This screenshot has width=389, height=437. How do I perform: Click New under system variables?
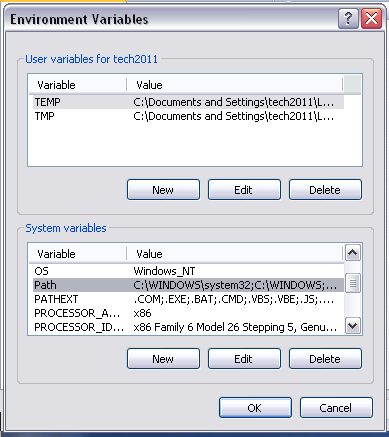[163, 359]
